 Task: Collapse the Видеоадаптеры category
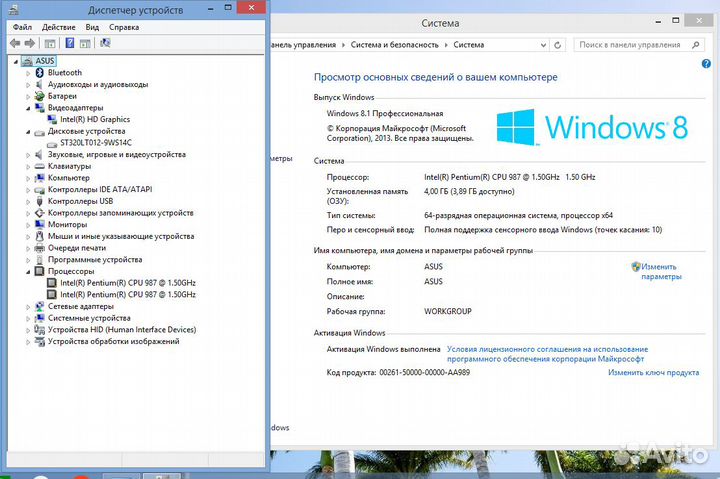pyautogui.click(x=28, y=108)
